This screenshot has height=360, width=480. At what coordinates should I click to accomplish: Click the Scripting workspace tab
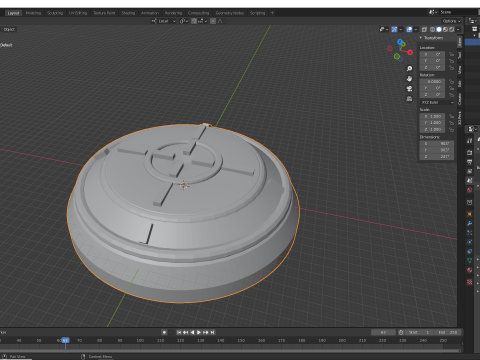click(x=258, y=13)
